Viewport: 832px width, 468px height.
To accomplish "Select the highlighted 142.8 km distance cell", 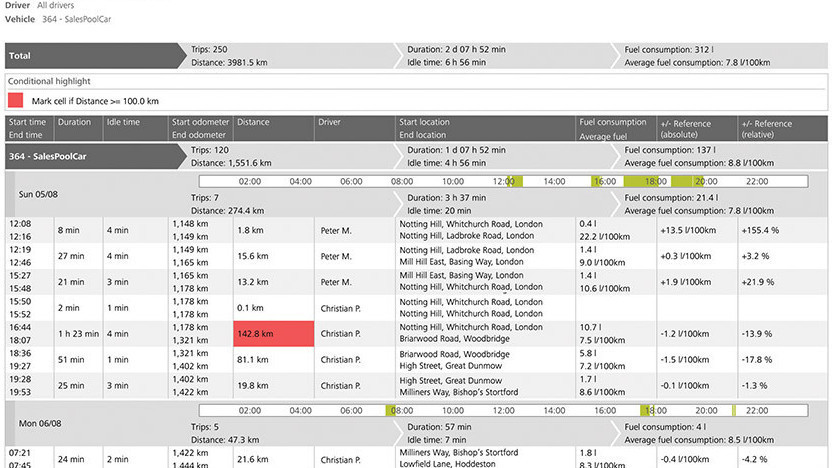I will pos(273,334).
